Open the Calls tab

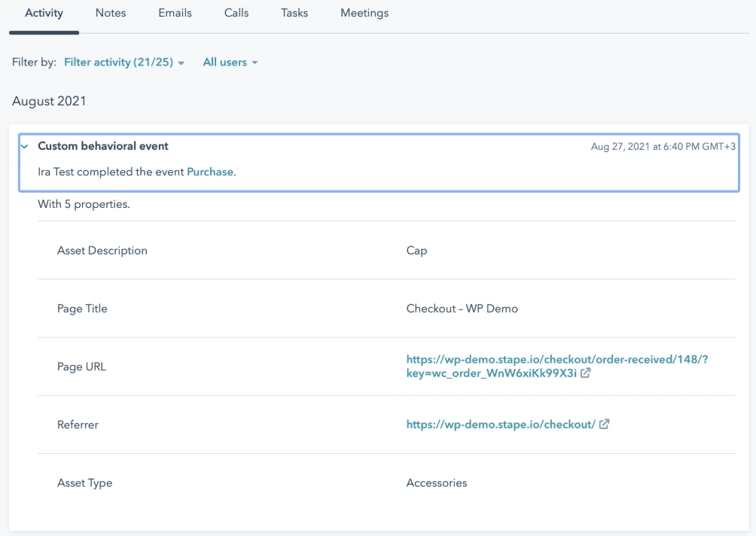click(x=236, y=13)
